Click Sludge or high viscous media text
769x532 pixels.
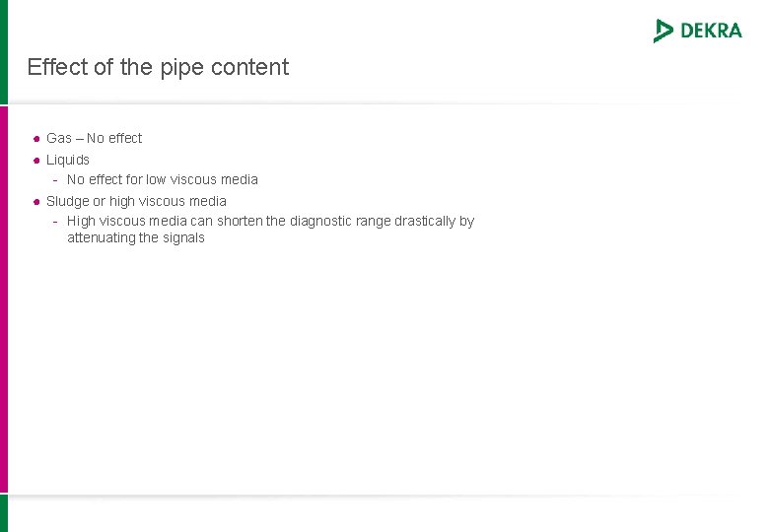point(136,201)
